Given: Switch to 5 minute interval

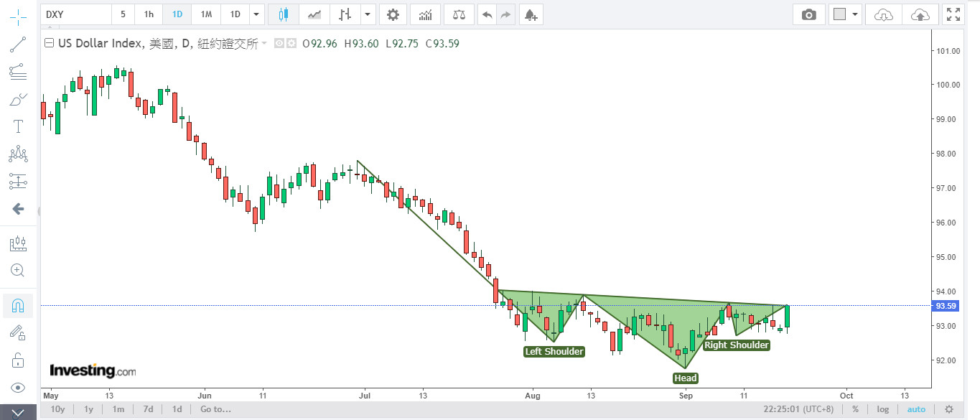Looking at the screenshot, I should [123, 14].
